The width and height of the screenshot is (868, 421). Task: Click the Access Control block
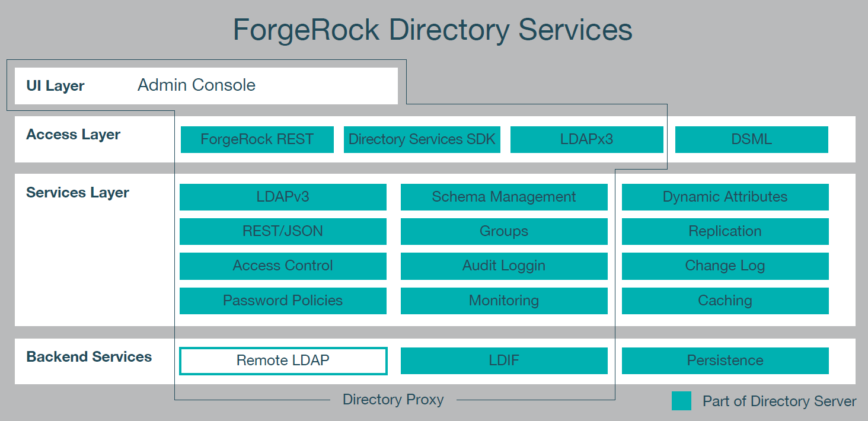coord(283,266)
